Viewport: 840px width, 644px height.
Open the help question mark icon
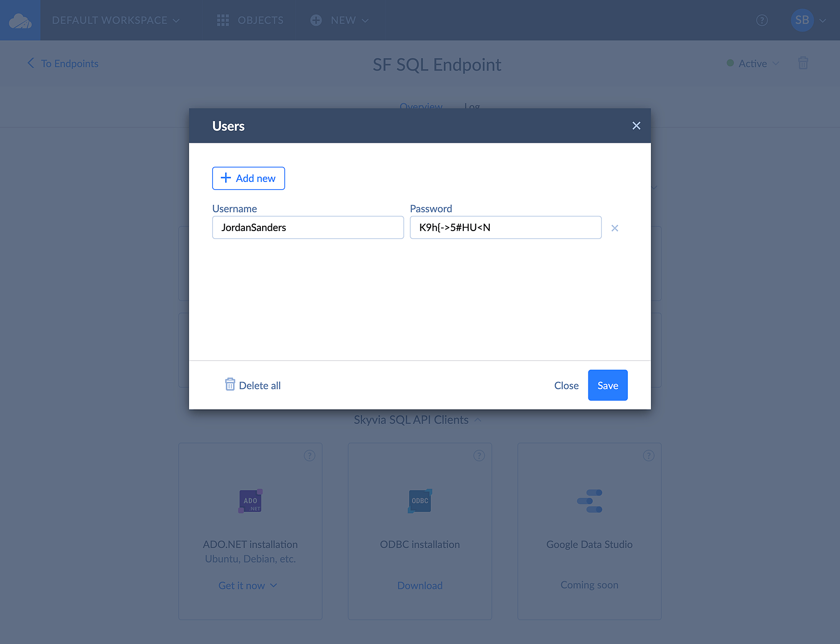(762, 20)
